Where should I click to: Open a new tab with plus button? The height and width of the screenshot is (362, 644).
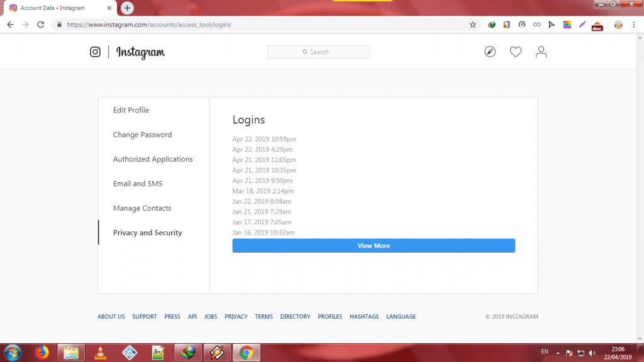click(127, 8)
